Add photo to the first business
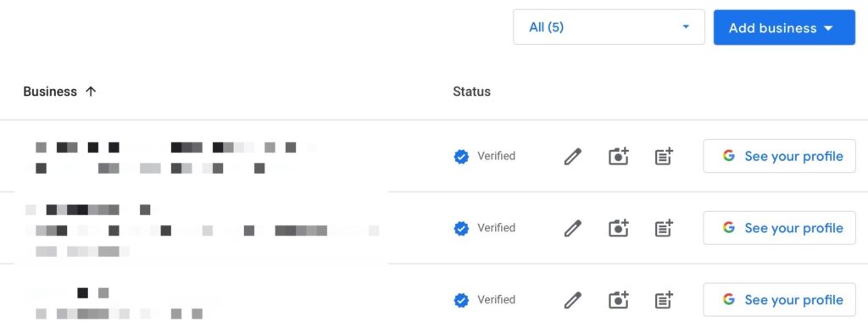 (x=618, y=157)
